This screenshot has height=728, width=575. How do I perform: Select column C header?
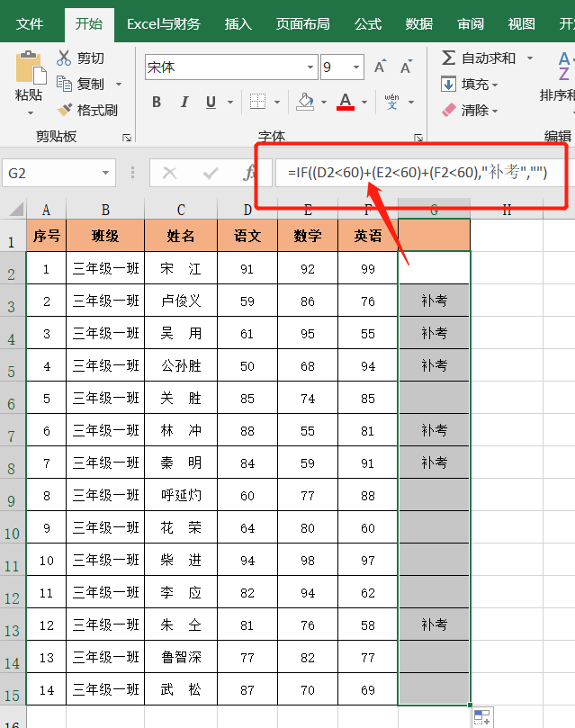[x=181, y=210]
